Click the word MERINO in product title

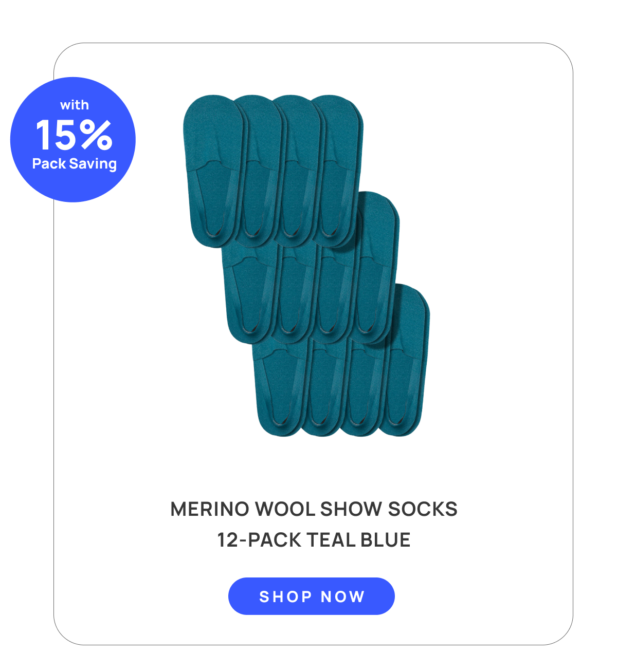(210, 509)
